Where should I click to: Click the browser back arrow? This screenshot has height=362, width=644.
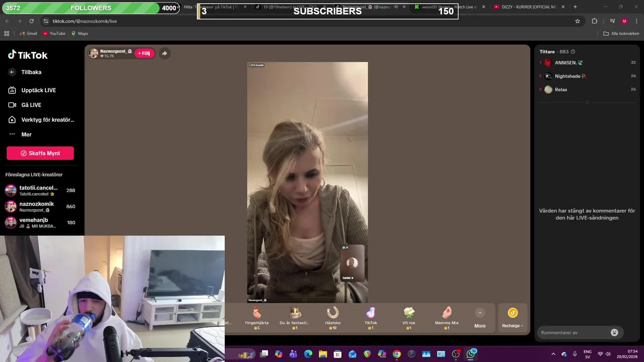coord(7,21)
